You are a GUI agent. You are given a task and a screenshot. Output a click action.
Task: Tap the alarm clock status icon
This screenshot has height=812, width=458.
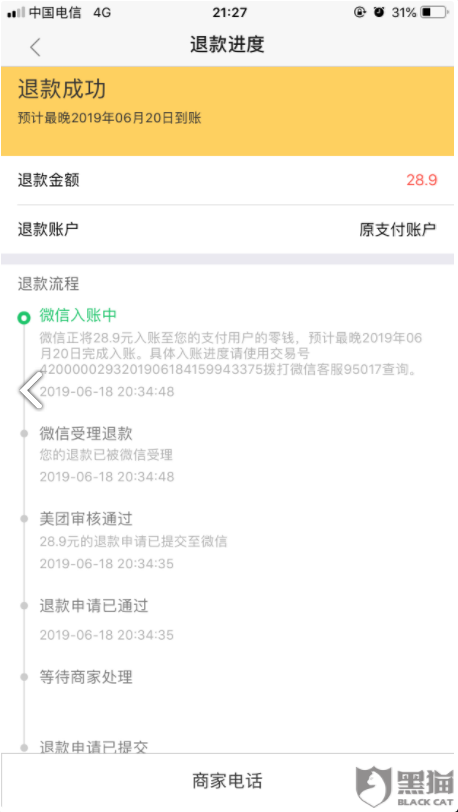(380, 12)
